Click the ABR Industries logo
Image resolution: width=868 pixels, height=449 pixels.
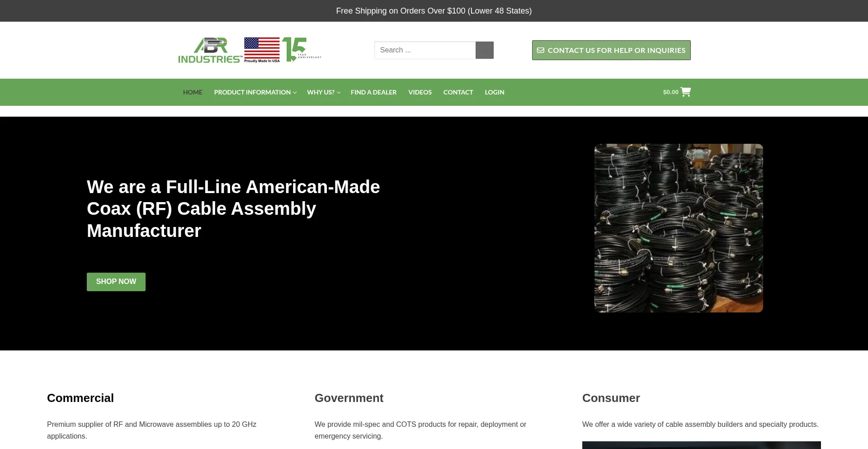(210, 50)
